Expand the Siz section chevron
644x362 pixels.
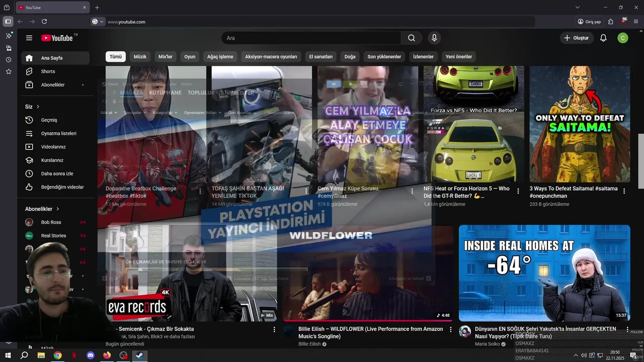click(38, 107)
